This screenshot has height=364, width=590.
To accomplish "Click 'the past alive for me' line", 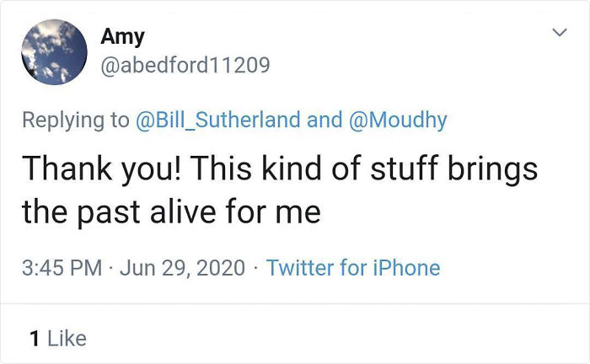I will 171,211.
